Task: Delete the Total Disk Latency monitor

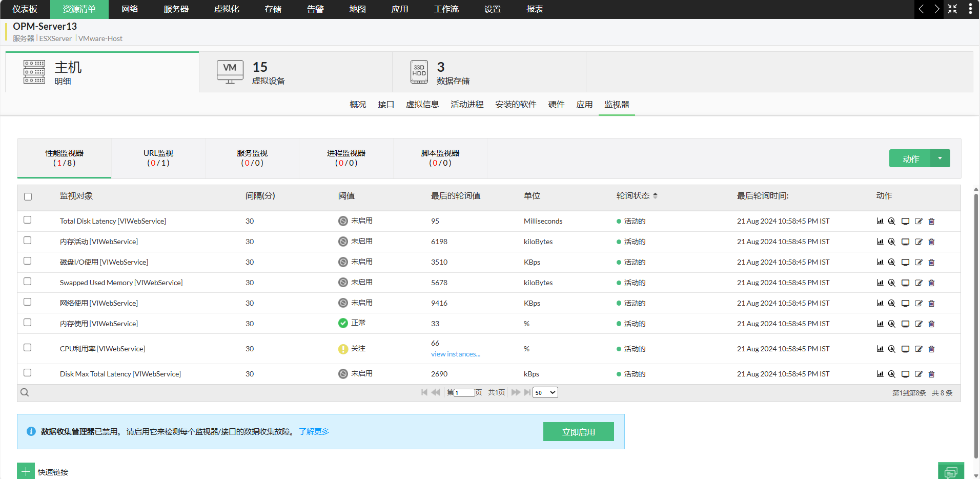Action: 931,222
